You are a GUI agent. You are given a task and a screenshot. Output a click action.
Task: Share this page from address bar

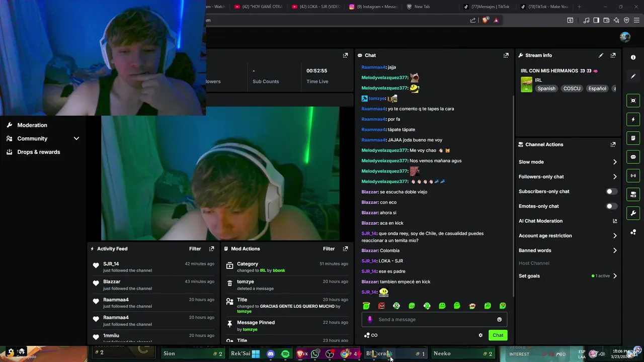(x=473, y=20)
